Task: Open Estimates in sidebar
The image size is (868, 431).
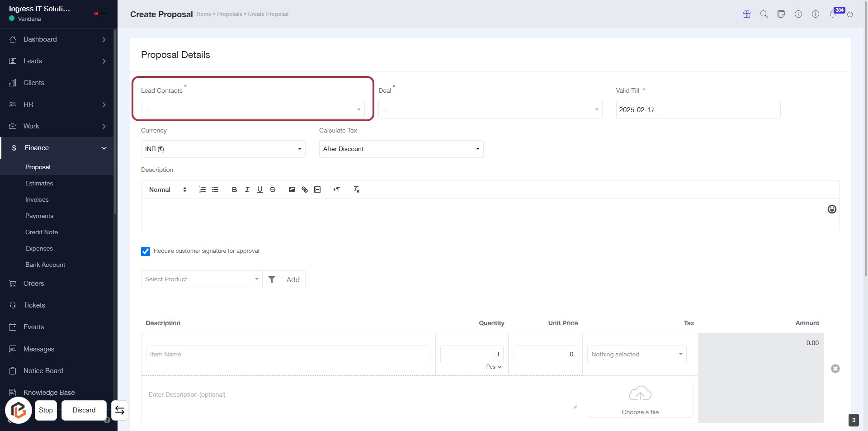Action: [x=39, y=183]
